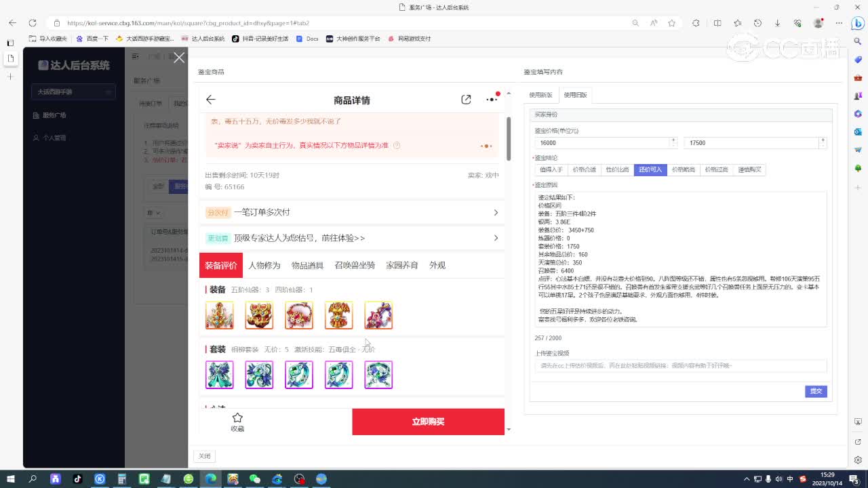Choose the 谨慎购买 conclusion option

749,169
